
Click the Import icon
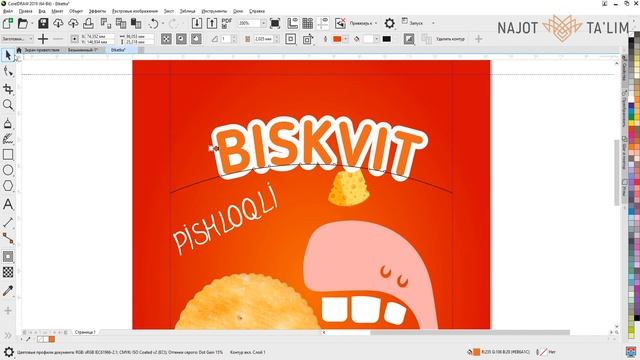coord(197,23)
